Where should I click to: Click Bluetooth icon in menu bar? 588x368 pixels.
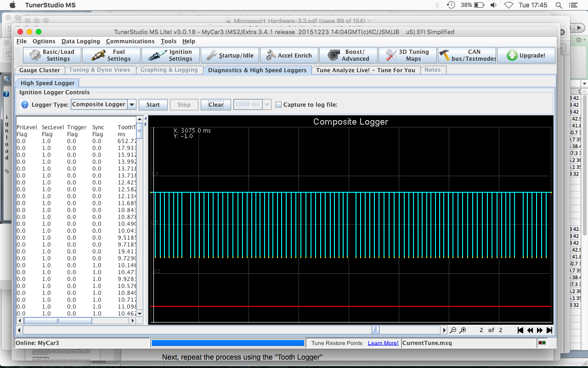click(437, 5)
